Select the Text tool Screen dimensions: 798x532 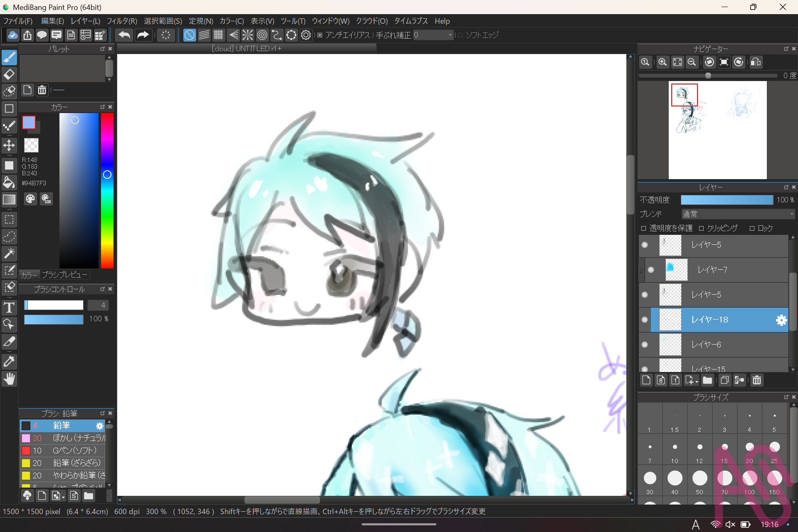click(9, 308)
